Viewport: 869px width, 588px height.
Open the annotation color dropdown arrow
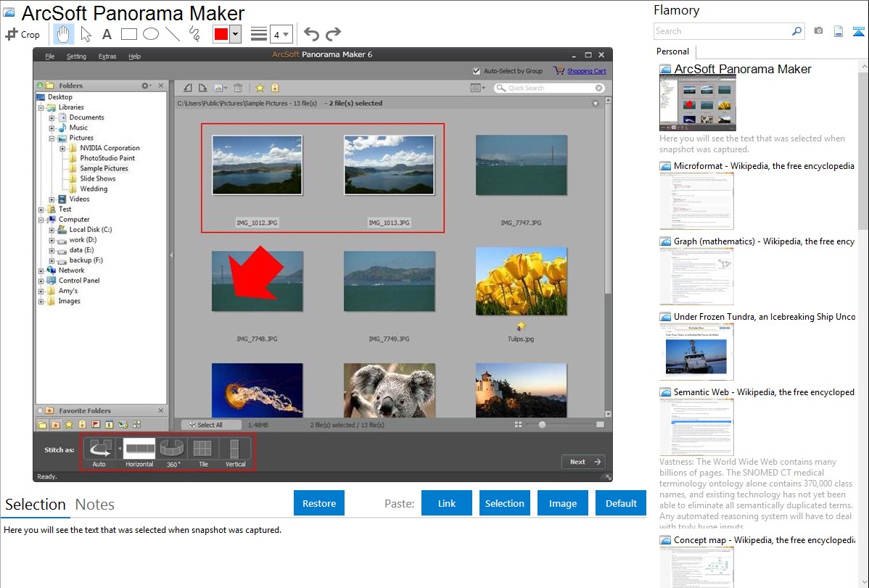point(236,34)
